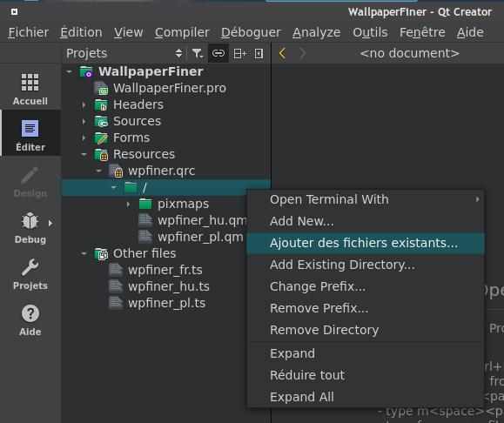Open the View menu
Screen dimensions: 504x423
pos(128,32)
